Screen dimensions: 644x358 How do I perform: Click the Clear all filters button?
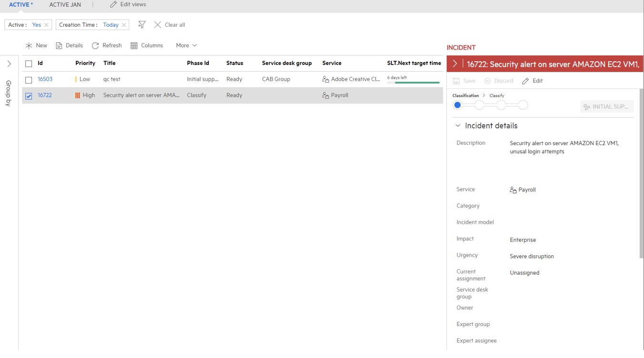(x=169, y=24)
